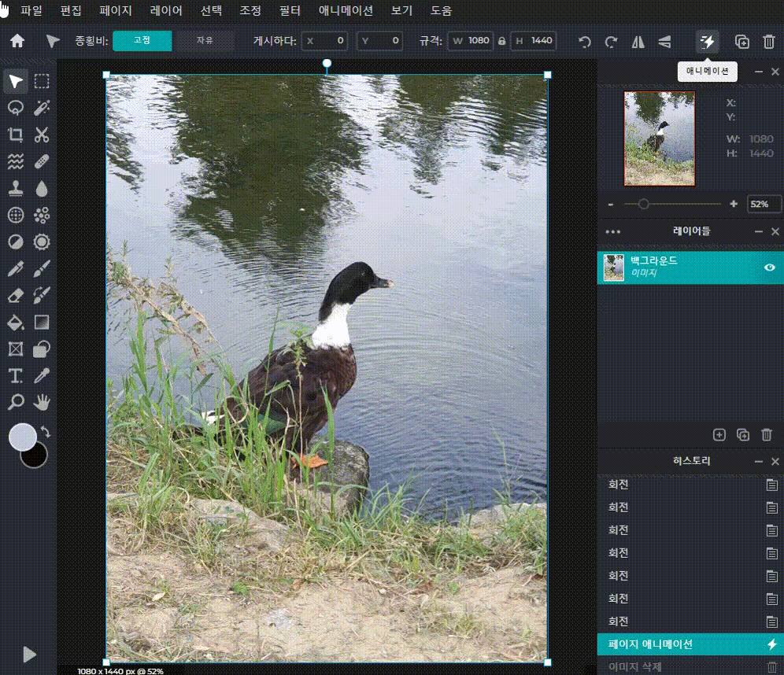Pick the Lasso selection tool

16,108
